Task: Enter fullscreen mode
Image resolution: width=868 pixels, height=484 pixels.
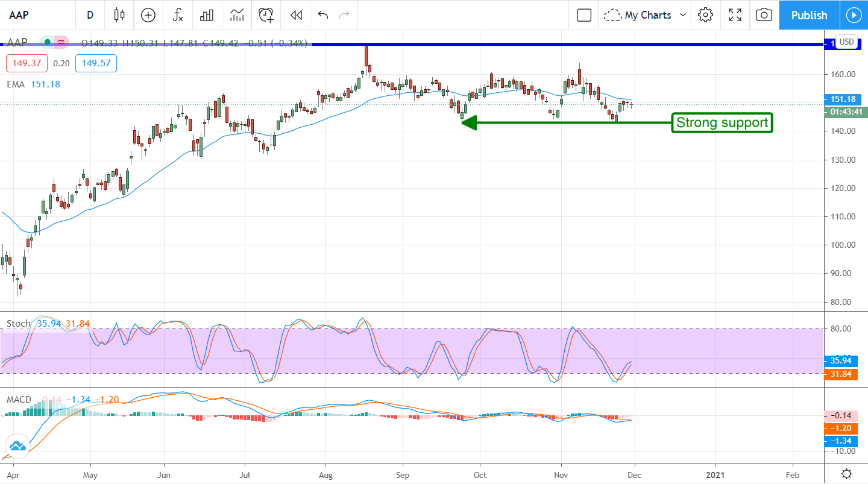Action: (735, 15)
